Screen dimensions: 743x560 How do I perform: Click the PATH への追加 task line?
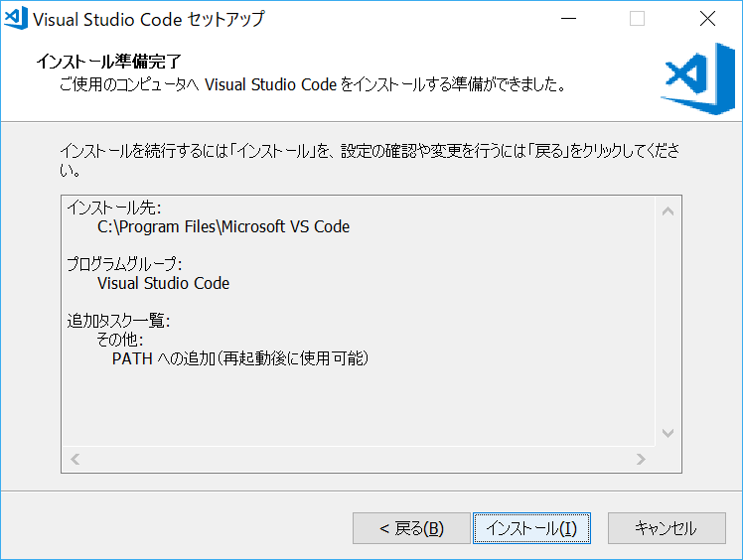point(240,358)
